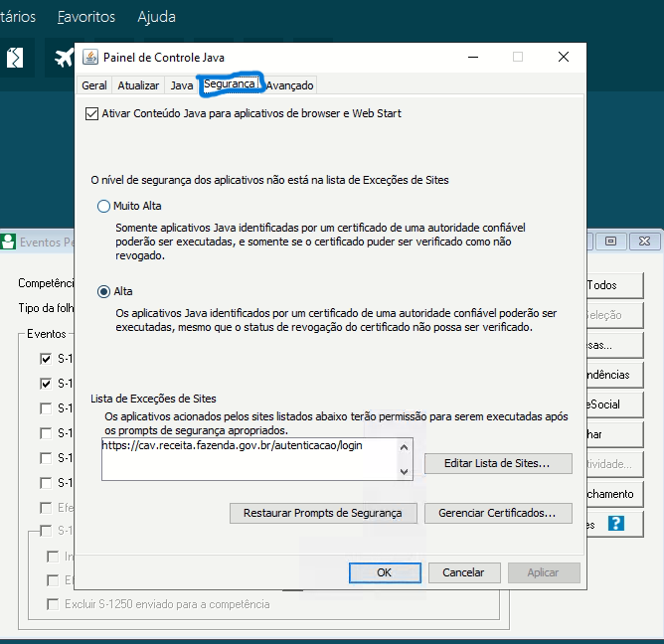Close the Painel de Controle Java window

[564, 57]
